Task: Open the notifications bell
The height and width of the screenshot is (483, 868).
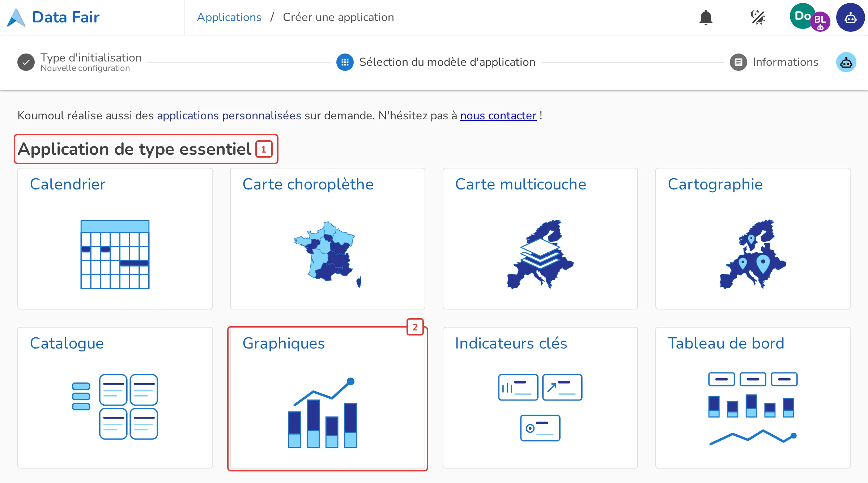Action: [x=706, y=17]
